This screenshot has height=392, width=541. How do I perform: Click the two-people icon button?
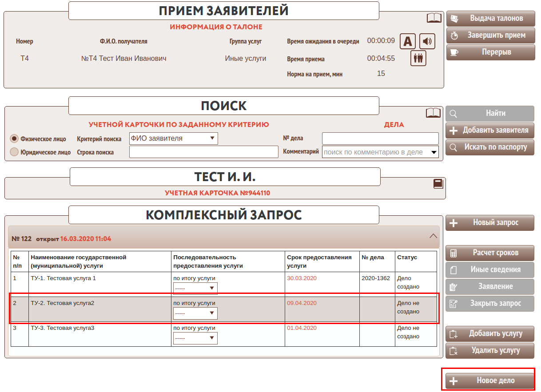pos(418,58)
